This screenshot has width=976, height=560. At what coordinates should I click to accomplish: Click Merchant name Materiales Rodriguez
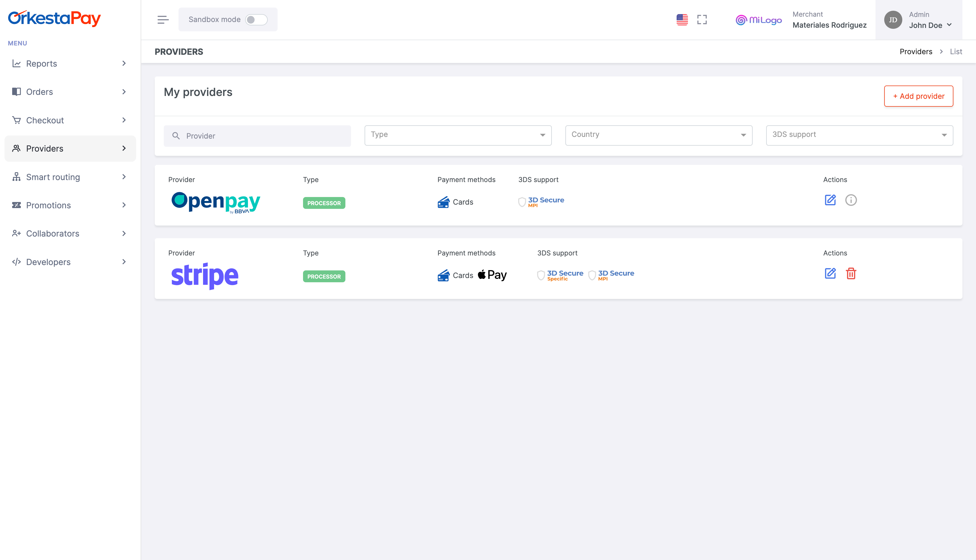[x=829, y=25]
